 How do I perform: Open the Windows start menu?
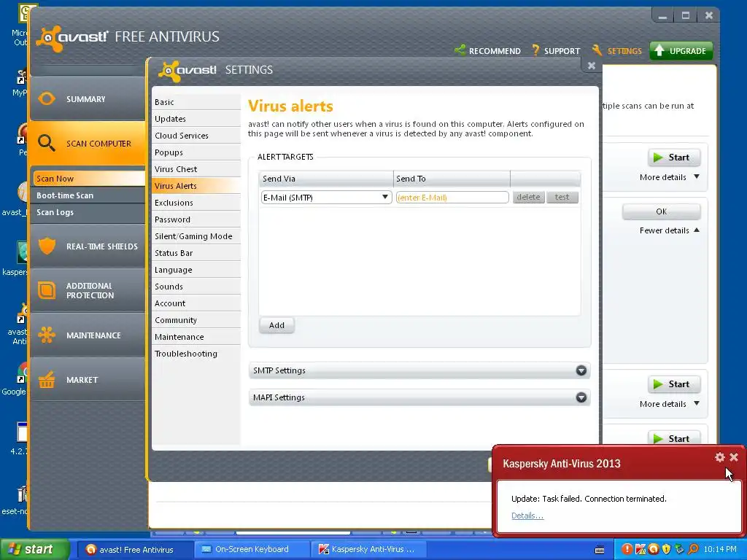[x=34, y=549]
